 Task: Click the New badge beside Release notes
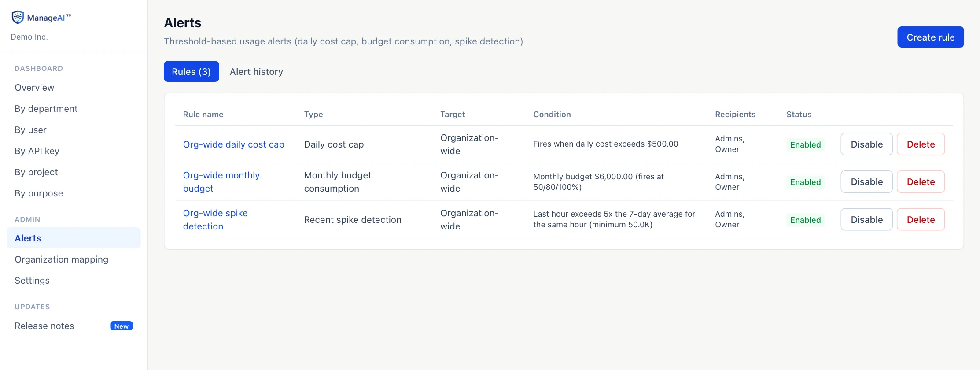[121, 326]
